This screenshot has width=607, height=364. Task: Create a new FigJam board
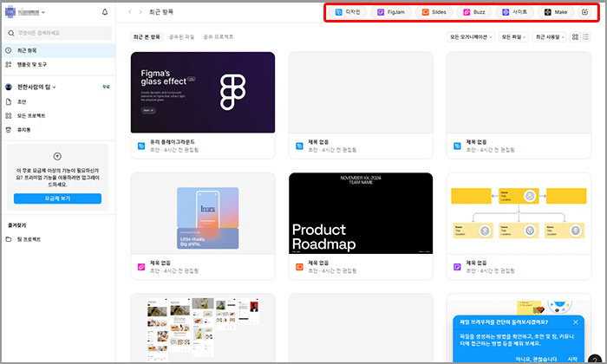pyautogui.click(x=391, y=12)
